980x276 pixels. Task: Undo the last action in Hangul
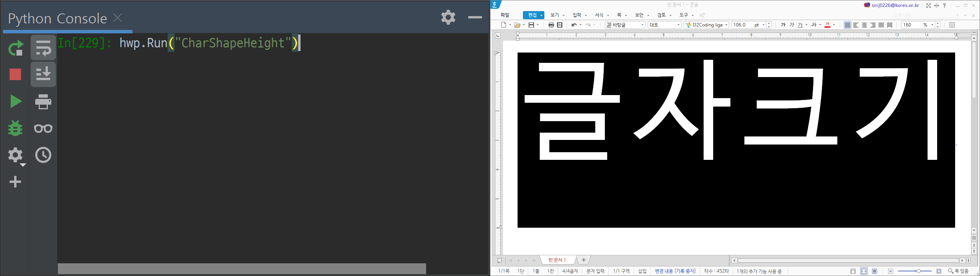[x=574, y=25]
